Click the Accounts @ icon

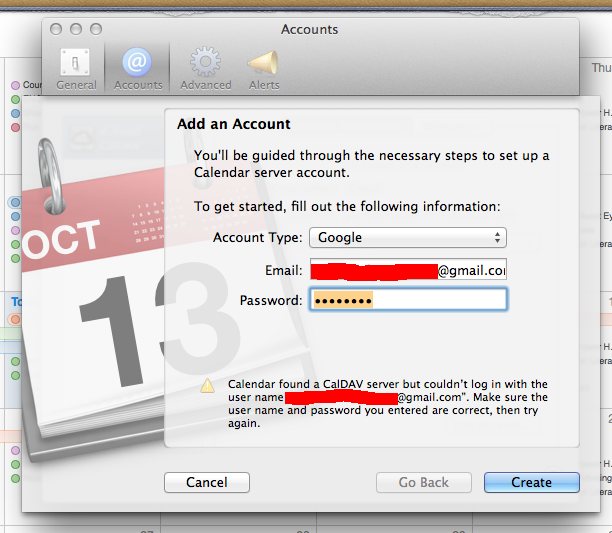(x=137, y=62)
